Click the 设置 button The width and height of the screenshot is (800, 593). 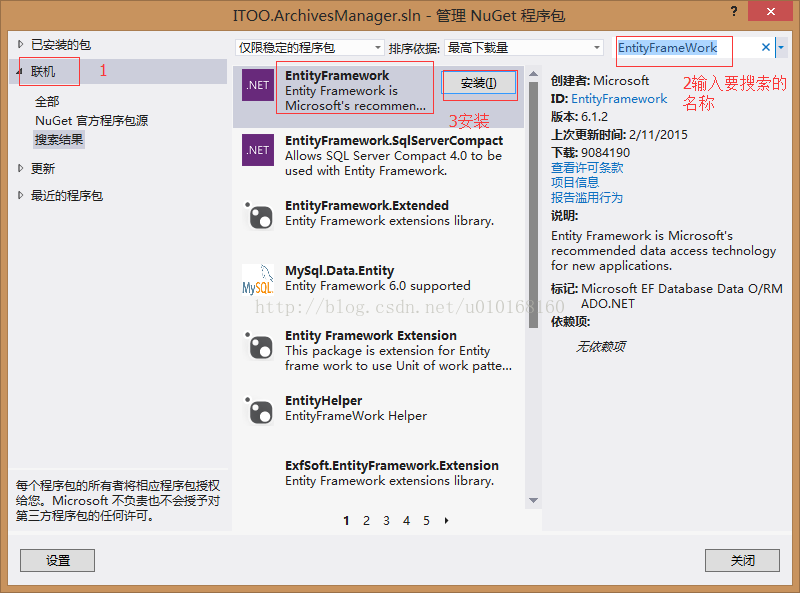tap(58, 560)
